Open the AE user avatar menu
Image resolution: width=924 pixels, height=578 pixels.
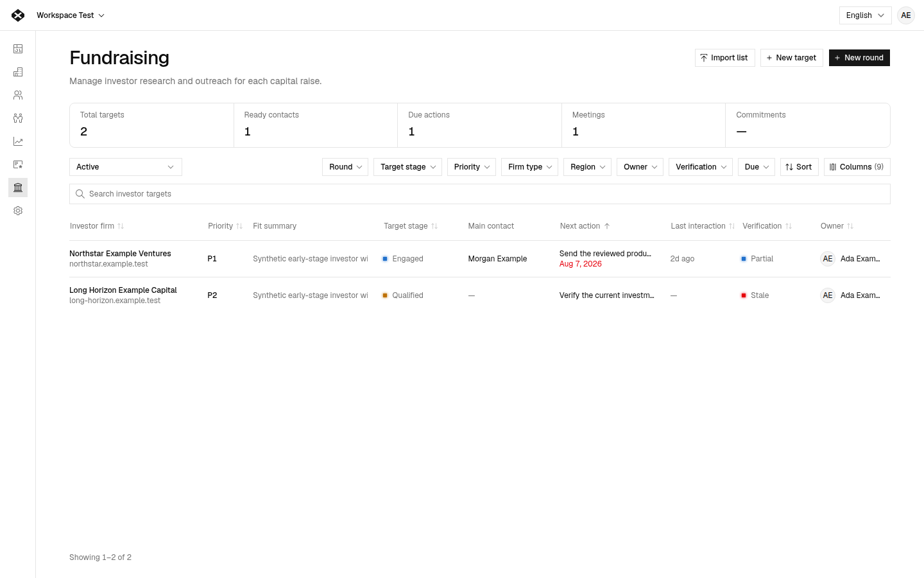(x=906, y=15)
